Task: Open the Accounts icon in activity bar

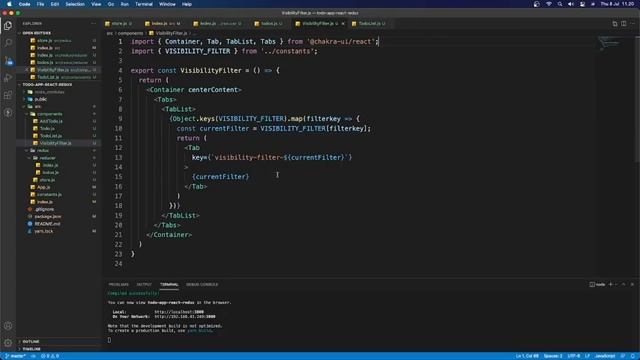Action: [x=8, y=325]
